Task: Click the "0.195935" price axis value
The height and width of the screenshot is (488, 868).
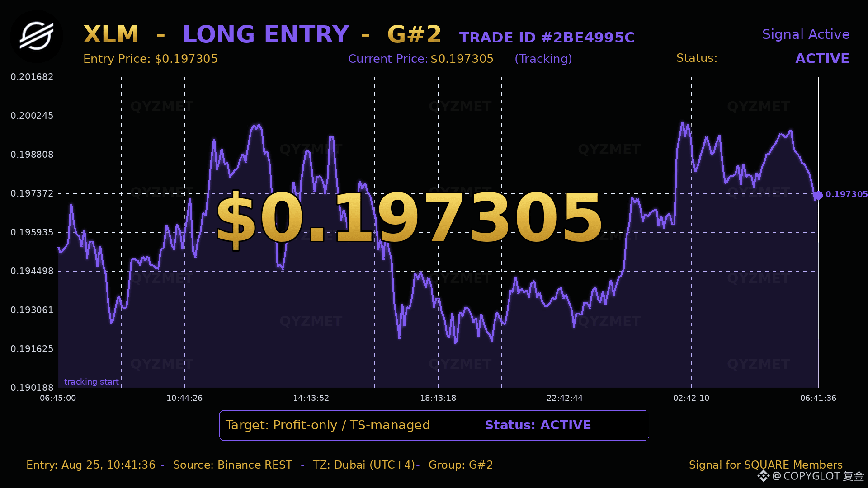Action: [x=32, y=232]
